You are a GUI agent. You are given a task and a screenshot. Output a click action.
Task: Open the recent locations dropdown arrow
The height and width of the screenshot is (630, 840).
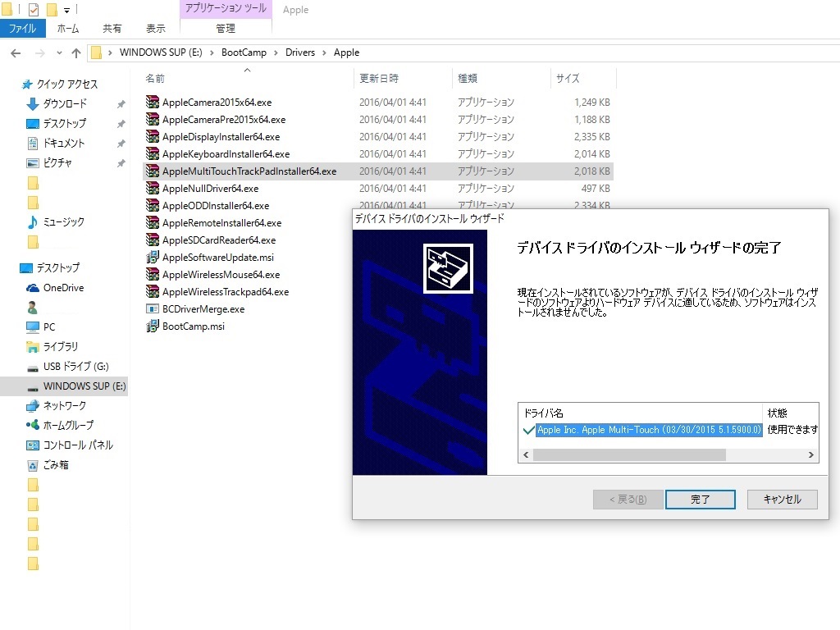[59, 53]
